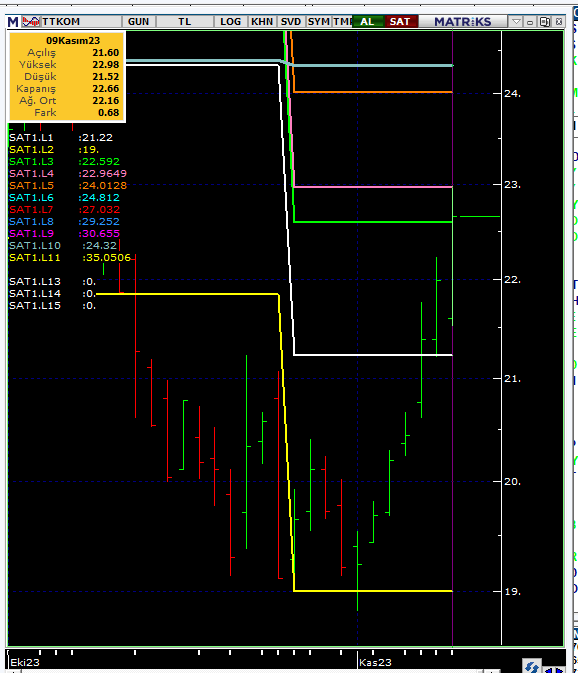This screenshot has height=673, width=578.
Task: Open the chart indicator icon beside TTKOM
Action: pyautogui.click(x=31, y=22)
